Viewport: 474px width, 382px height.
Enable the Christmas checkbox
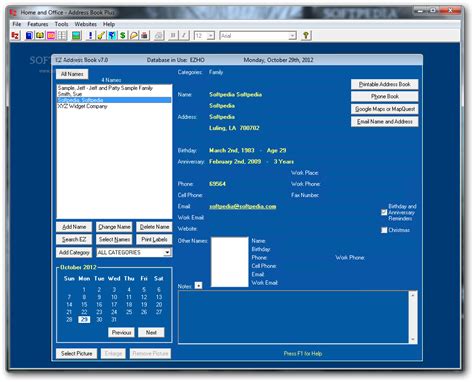384,230
